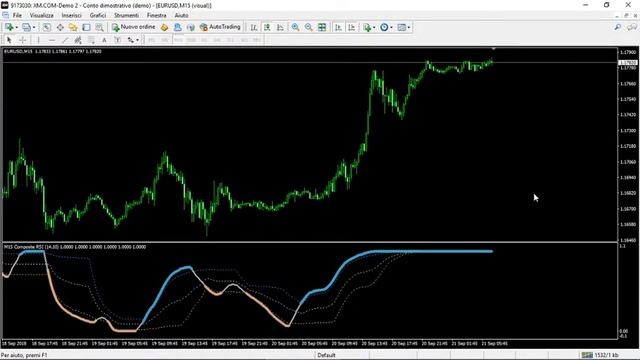Select the M1 timeframe button
The width and height of the screenshot is (640, 360).
pyautogui.click(x=151, y=40)
